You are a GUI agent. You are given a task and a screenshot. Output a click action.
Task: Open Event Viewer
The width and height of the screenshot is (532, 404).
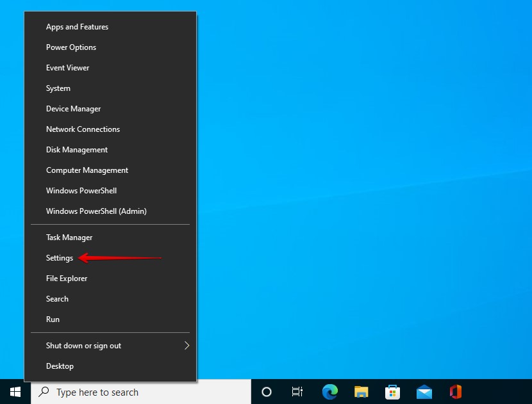tap(110, 68)
